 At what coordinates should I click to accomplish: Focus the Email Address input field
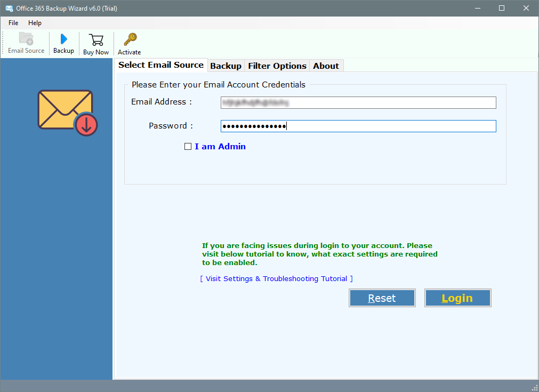pos(358,102)
